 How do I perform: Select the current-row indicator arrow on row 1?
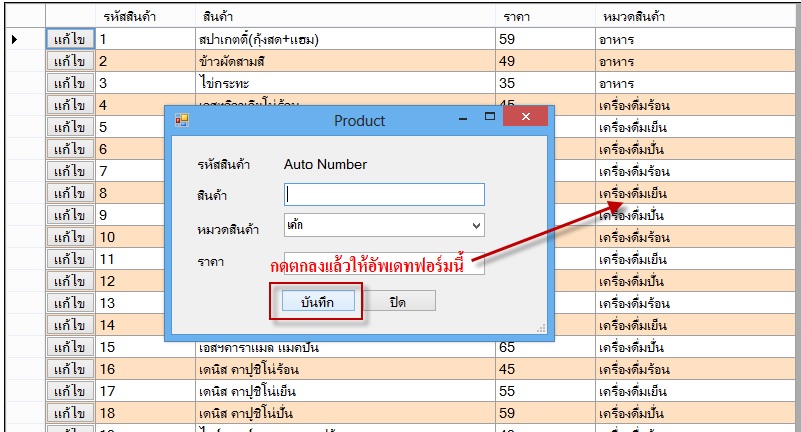[14, 39]
